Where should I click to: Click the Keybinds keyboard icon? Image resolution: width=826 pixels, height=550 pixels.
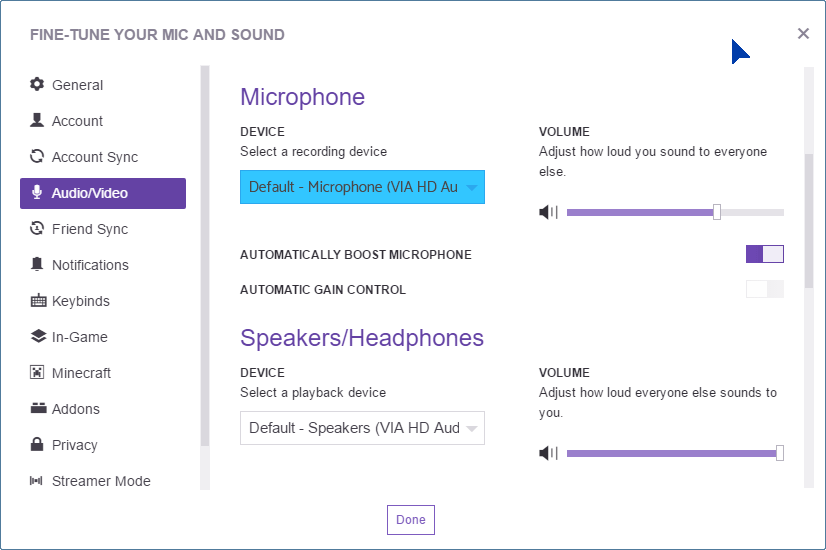(x=38, y=301)
